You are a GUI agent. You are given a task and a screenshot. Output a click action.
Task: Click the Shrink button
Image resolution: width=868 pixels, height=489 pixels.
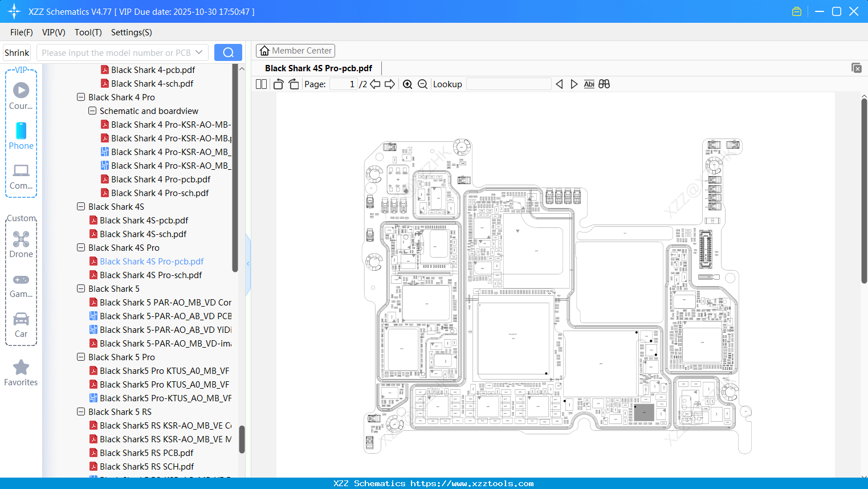point(17,52)
